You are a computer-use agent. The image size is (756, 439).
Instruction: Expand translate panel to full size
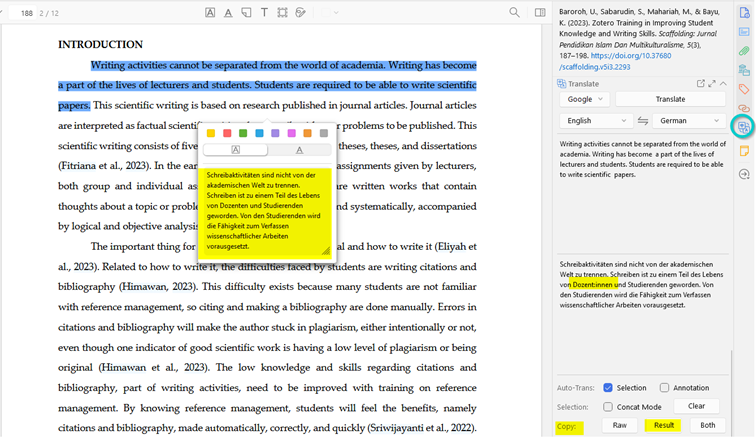pos(712,83)
